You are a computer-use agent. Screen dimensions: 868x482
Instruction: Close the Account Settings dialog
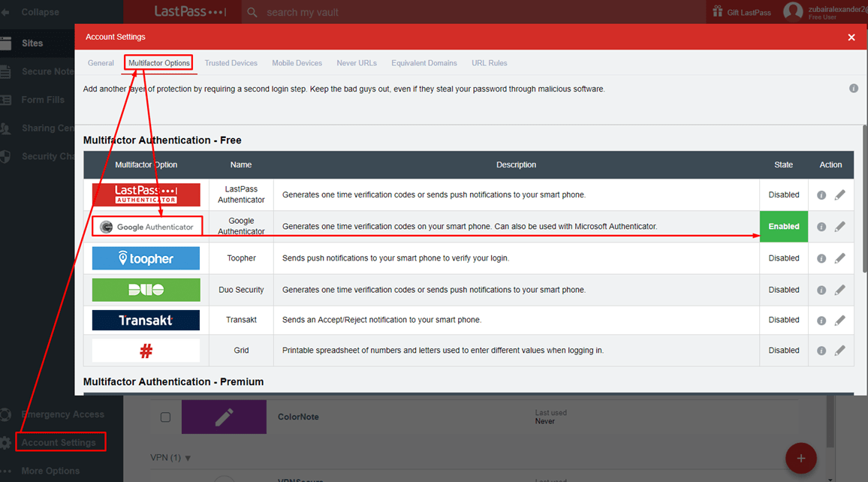pos(851,37)
